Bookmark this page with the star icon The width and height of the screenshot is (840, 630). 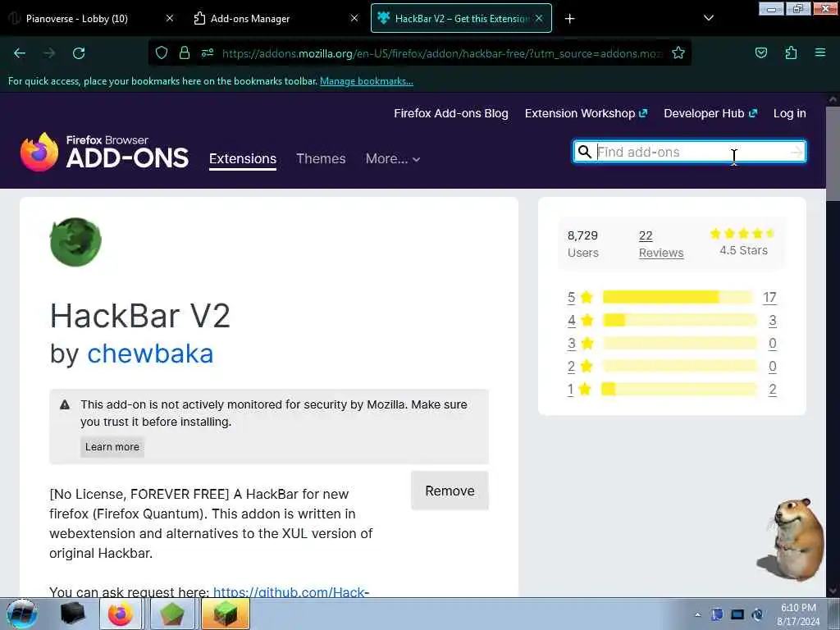click(x=678, y=52)
